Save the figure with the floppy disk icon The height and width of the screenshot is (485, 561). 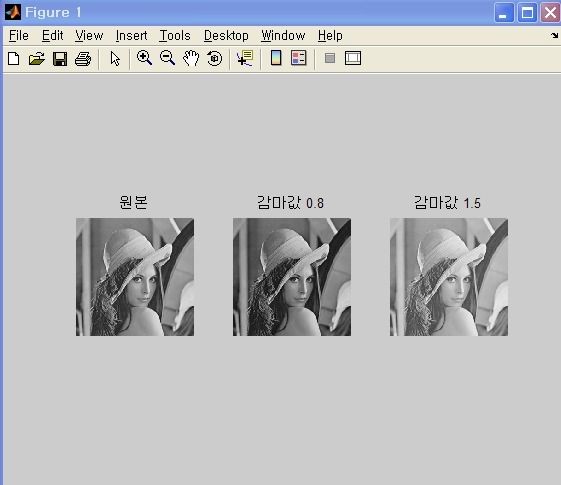tap(60, 59)
